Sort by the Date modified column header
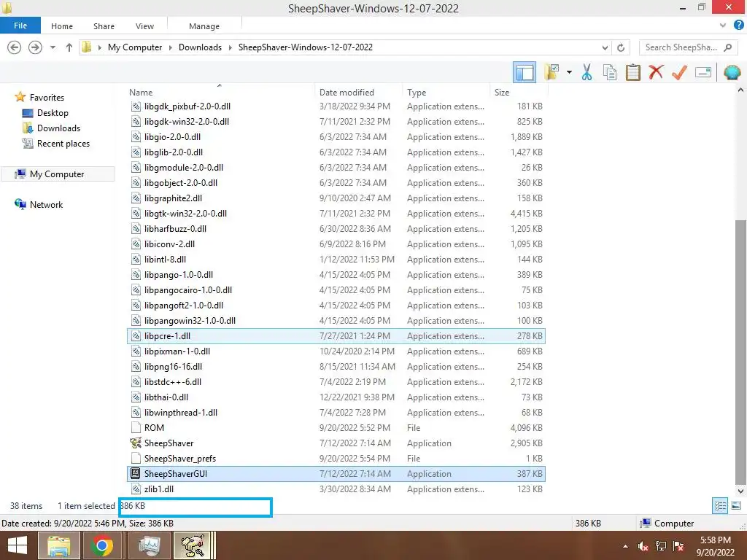This screenshot has height=560, width=747. (x=347, y=93)
